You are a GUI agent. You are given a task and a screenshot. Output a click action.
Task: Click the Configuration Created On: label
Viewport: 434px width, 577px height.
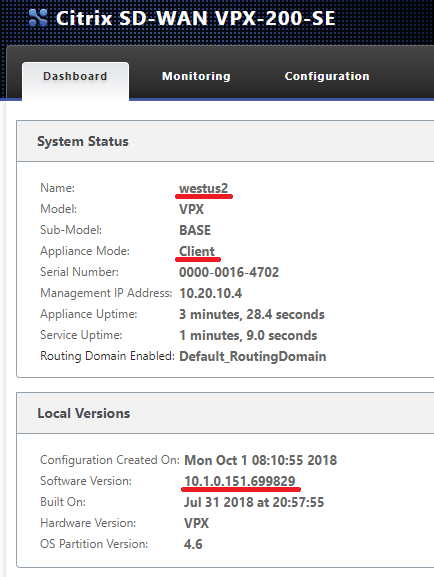tap(110, 460)
